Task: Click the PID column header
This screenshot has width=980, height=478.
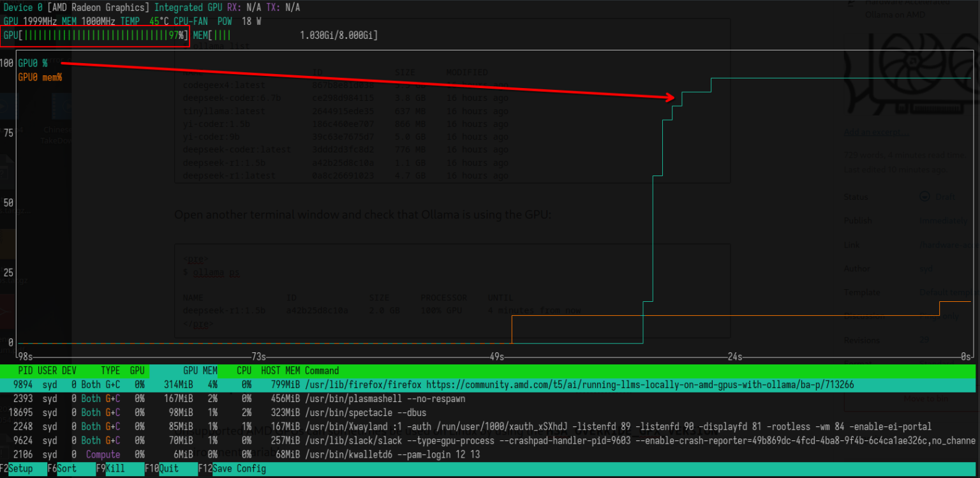Action: (x=26, y=371)
